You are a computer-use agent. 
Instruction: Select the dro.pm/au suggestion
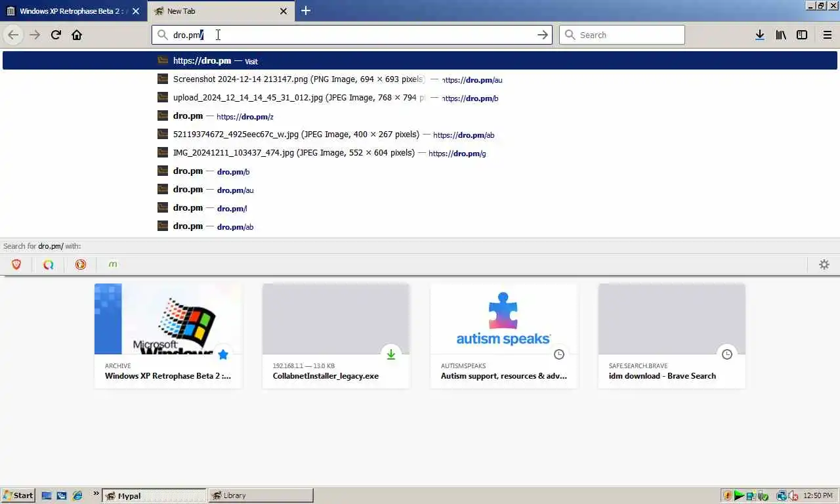tap(420, 190)
